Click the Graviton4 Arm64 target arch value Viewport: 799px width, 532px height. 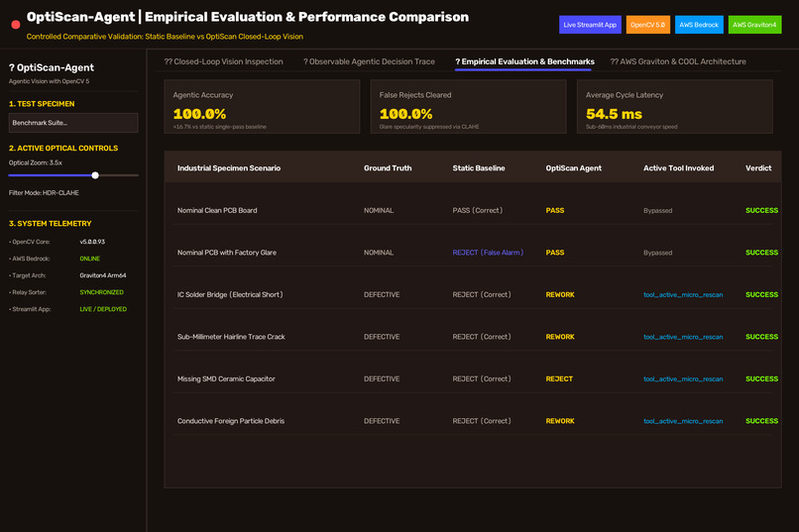tap(103, 275)
